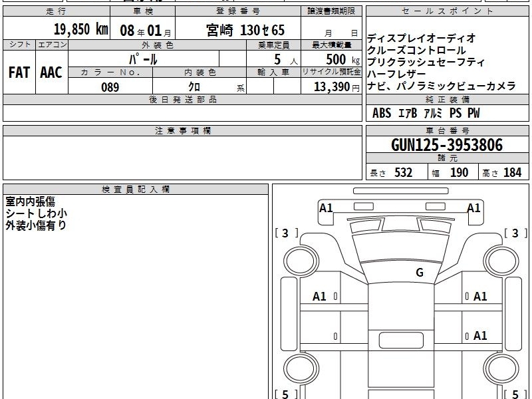This screenshot has height=399, width=532.
Task: Click the [3] tire rating on left side
Action: pyautogui.click(x=287, y=233)
